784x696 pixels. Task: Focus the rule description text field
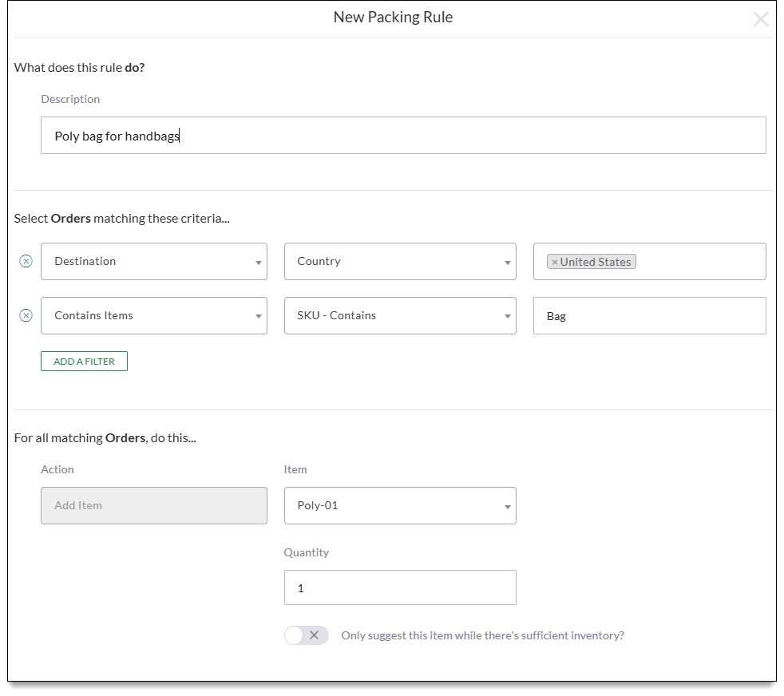coord(403,136)
